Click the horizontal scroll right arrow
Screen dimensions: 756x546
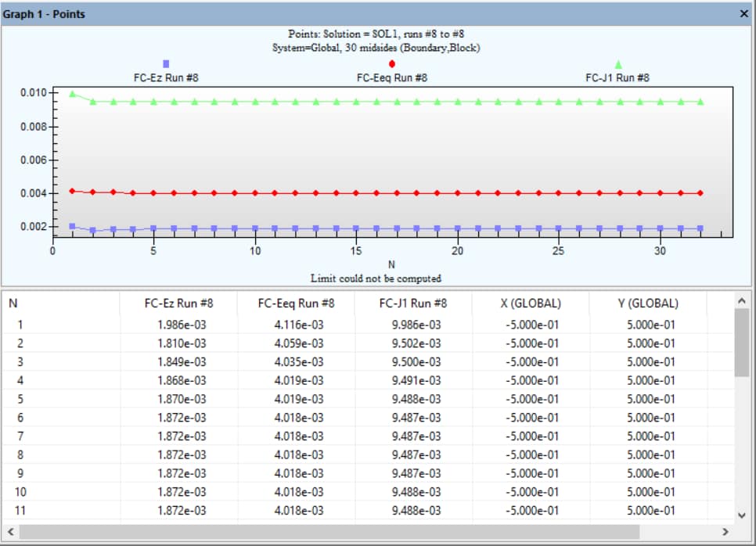(725, 532)
